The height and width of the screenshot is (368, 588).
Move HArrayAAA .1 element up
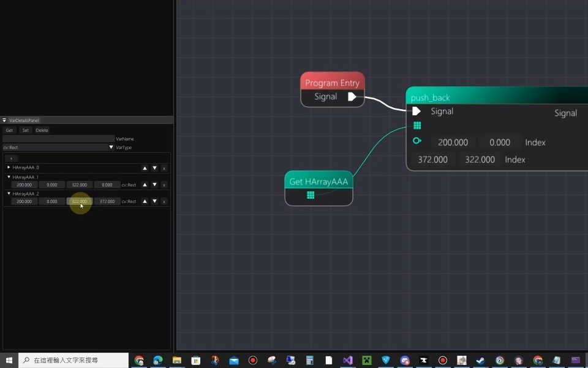[x=145, y=185]
